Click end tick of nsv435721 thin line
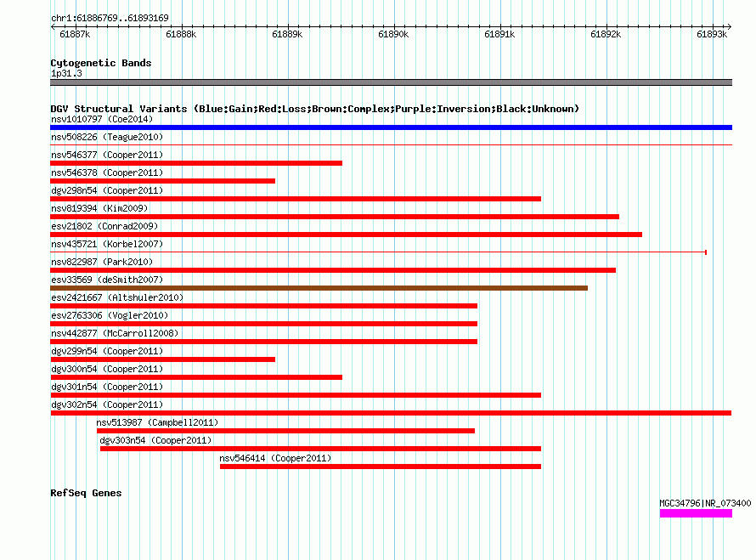The width and height of the screenshot is (756, 560). click(x=706, y=252)
